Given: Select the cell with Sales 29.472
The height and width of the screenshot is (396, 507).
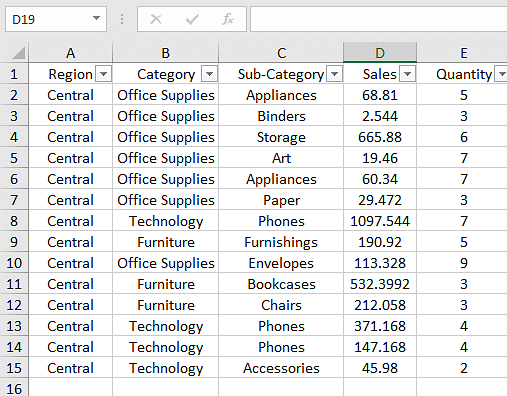Looking at the screenshot, I should [380, 200].
